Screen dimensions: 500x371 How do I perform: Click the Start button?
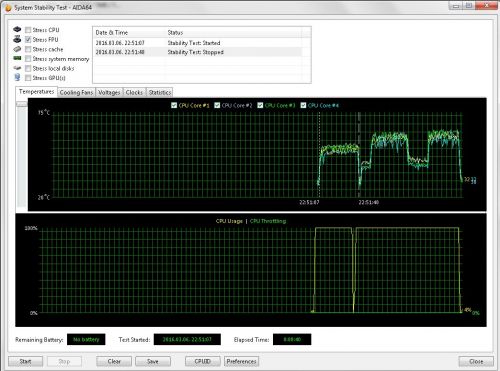pyautogui.click(x=25, y=361)
